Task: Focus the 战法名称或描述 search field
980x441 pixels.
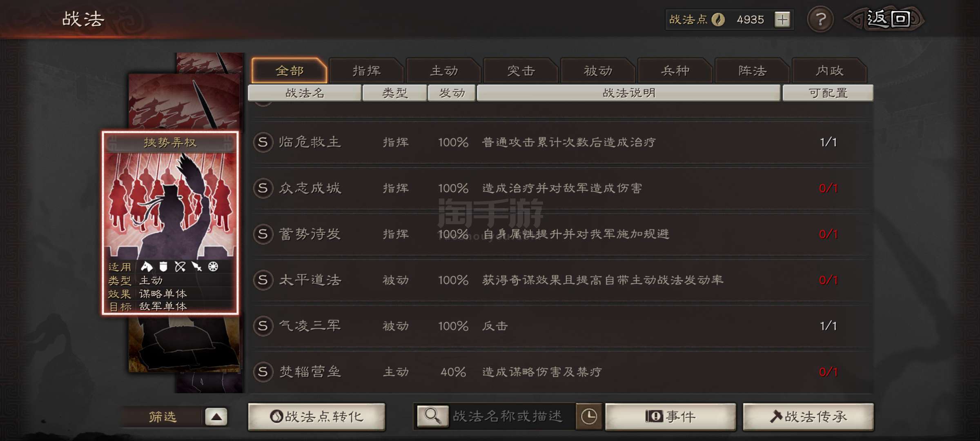Action: click(x=512, y=416)
